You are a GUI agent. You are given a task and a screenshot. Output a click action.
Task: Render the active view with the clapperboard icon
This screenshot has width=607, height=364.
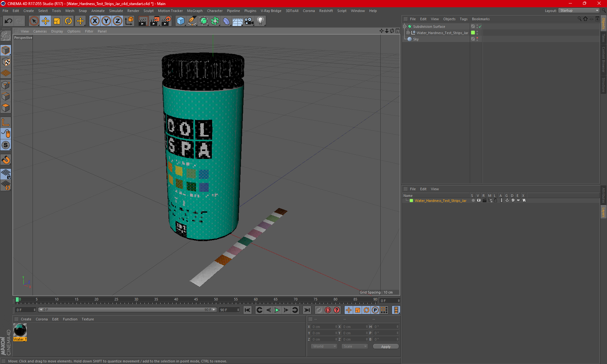coord(143,21)
